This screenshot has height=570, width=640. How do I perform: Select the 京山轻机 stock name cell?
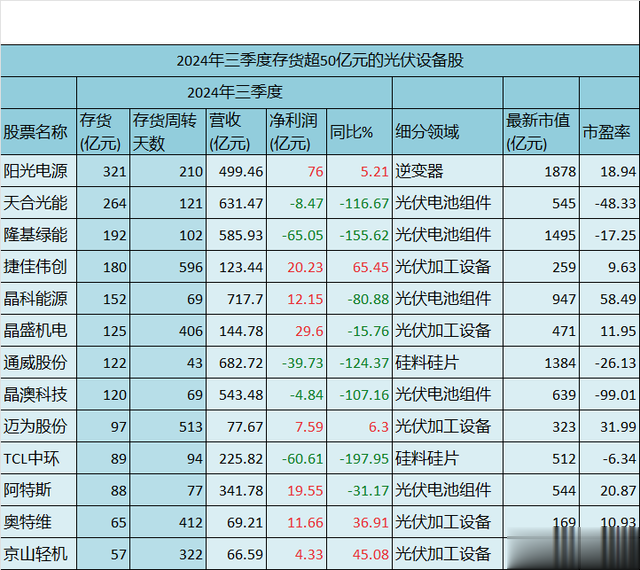pyautogui.click(x=36, y=554)
